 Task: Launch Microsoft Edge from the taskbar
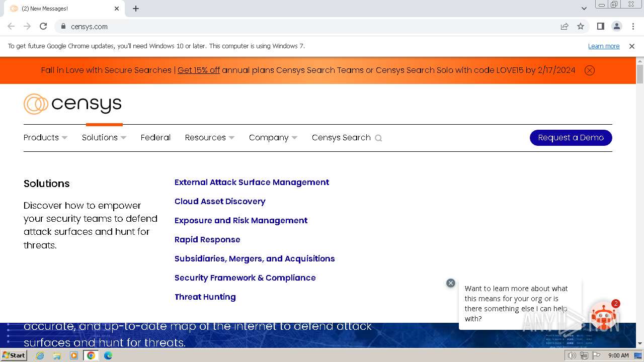tap(108, 355)
